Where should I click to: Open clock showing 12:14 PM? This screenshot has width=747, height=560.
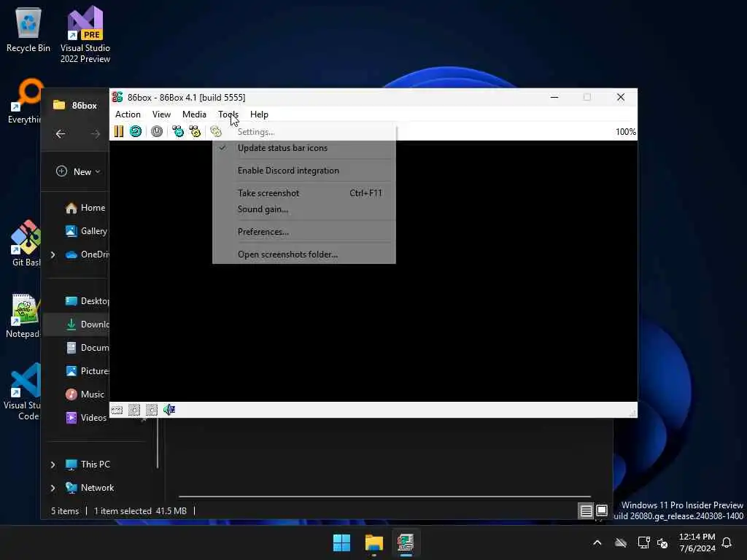697,542
